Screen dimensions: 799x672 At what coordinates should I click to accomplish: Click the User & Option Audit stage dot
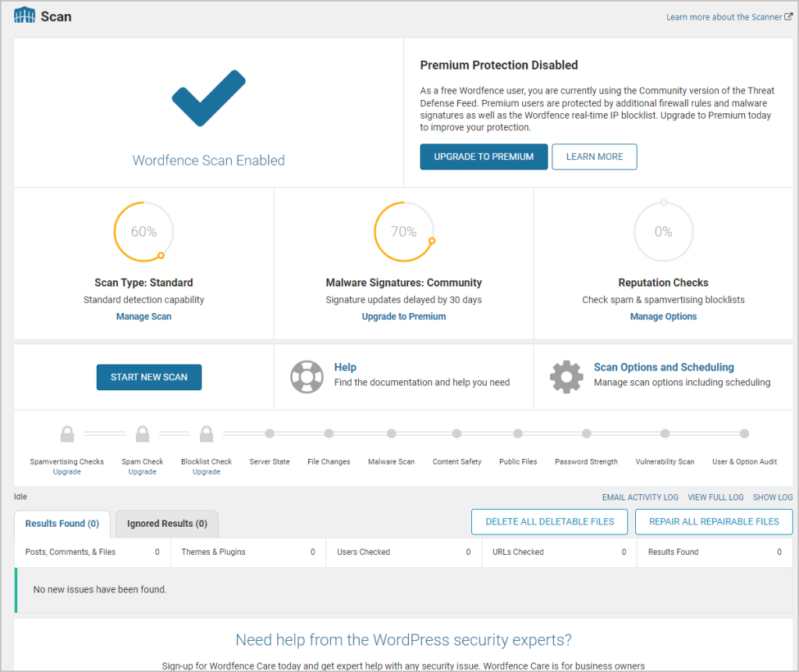pos(744,433)
